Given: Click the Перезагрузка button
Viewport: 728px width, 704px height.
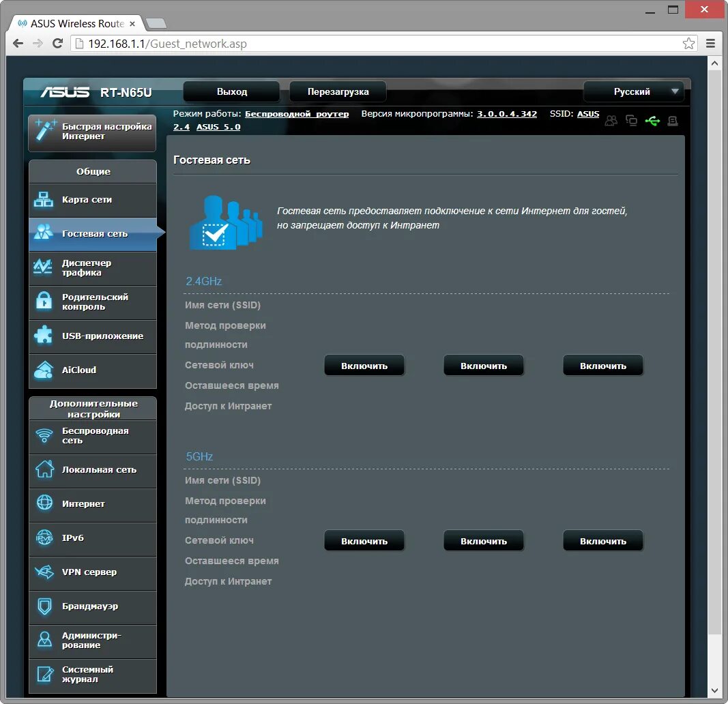Looking at the screenshot, I should click(x=338, y=91).
